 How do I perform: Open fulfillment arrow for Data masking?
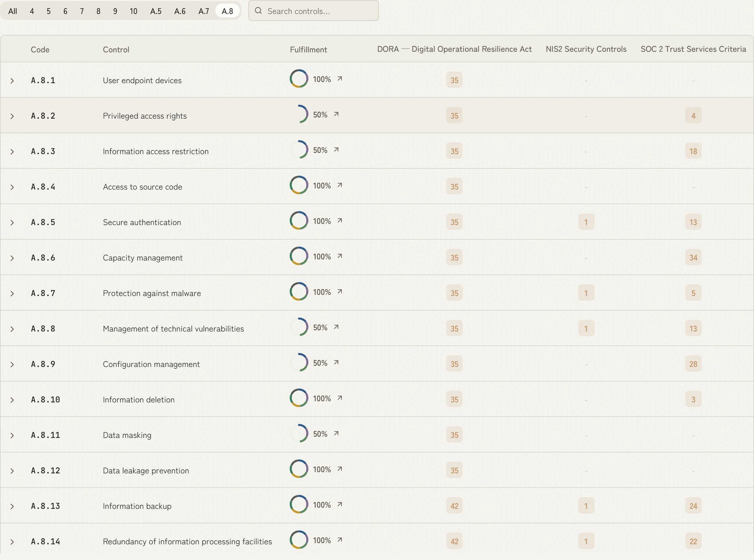point(336,433)
